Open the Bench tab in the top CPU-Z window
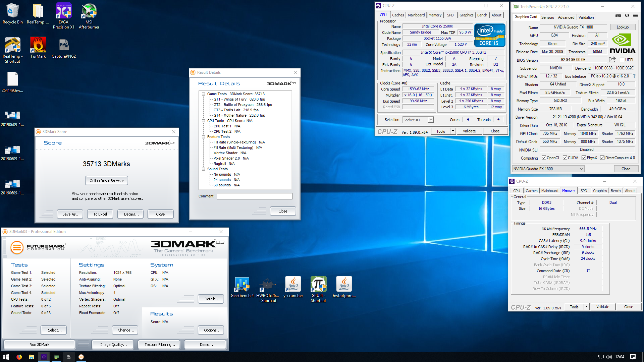This screenshot has width=644, height=362. click(482, 15)
